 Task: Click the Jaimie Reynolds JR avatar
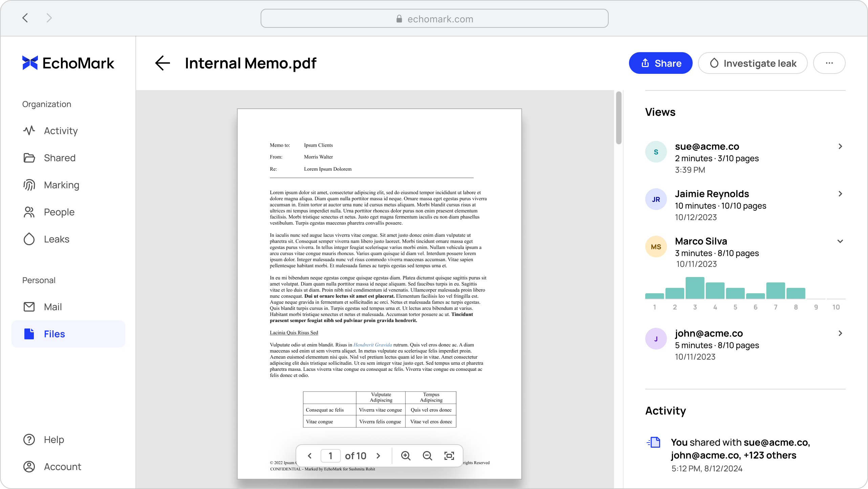point(656,199)
